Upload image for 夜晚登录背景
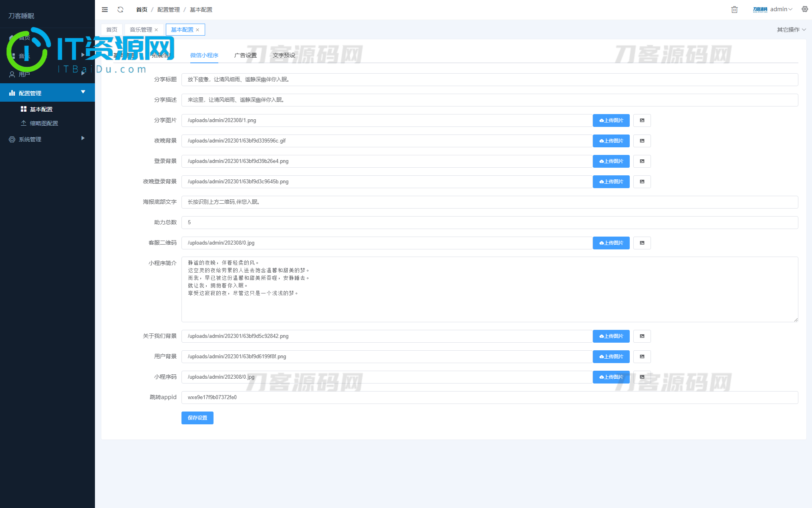Viewport: 812px width, 508px height. point(611,182)
